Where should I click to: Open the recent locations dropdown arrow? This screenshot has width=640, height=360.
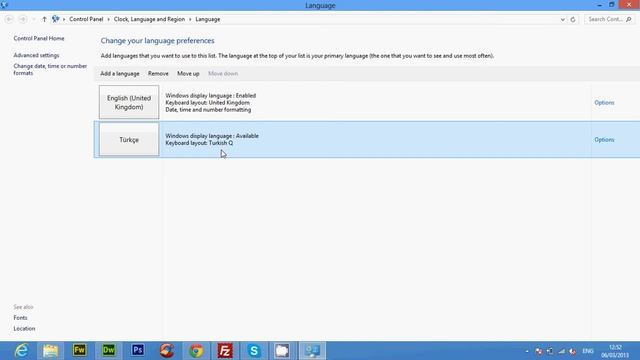click(x=34, y=19)
